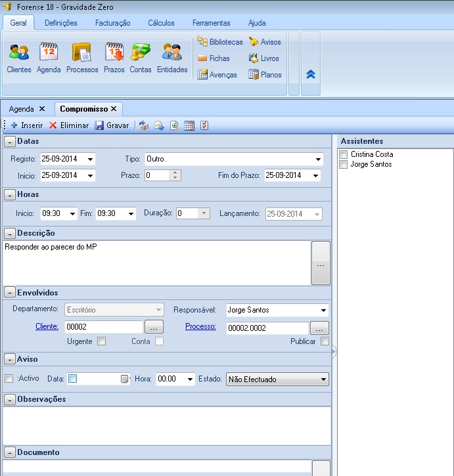This screenshot has height=476, width=454.
Task: Open the Prazos deadlines module
Action: pyautogui.click(x=114, y=58)
